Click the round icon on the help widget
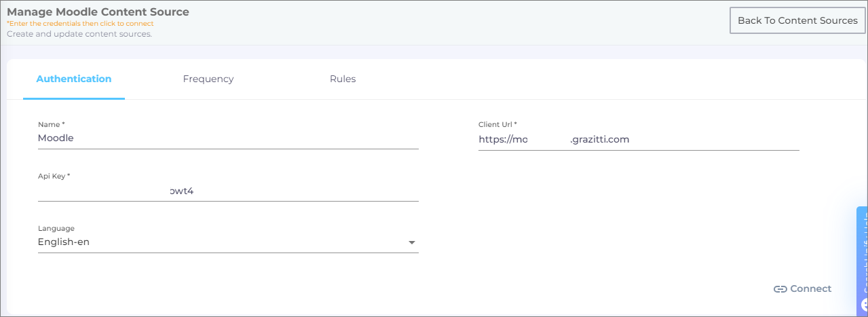 click(x=864, y=305)
